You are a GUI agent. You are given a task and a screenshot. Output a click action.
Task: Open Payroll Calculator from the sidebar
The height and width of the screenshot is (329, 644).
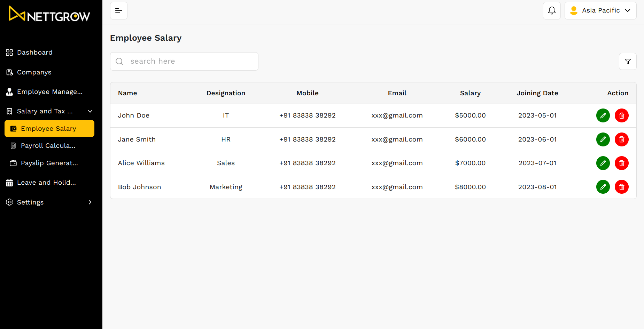point(48,146)
